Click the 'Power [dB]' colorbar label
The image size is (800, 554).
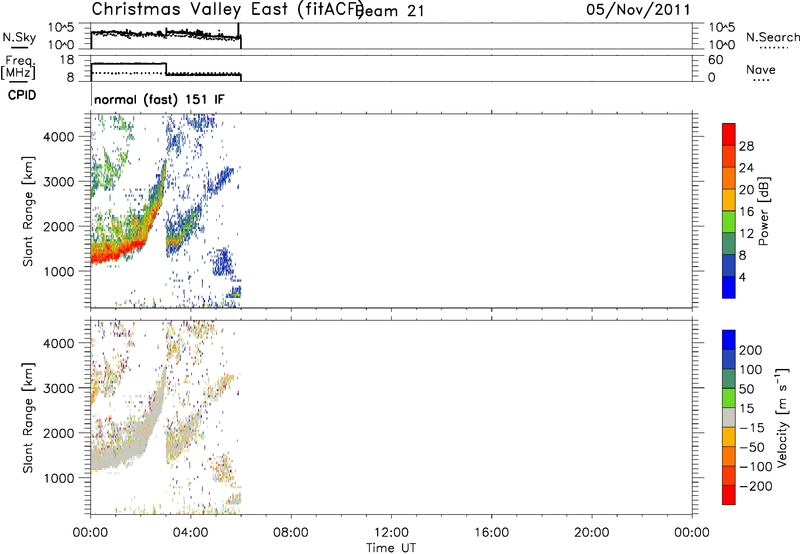point(764,211)
